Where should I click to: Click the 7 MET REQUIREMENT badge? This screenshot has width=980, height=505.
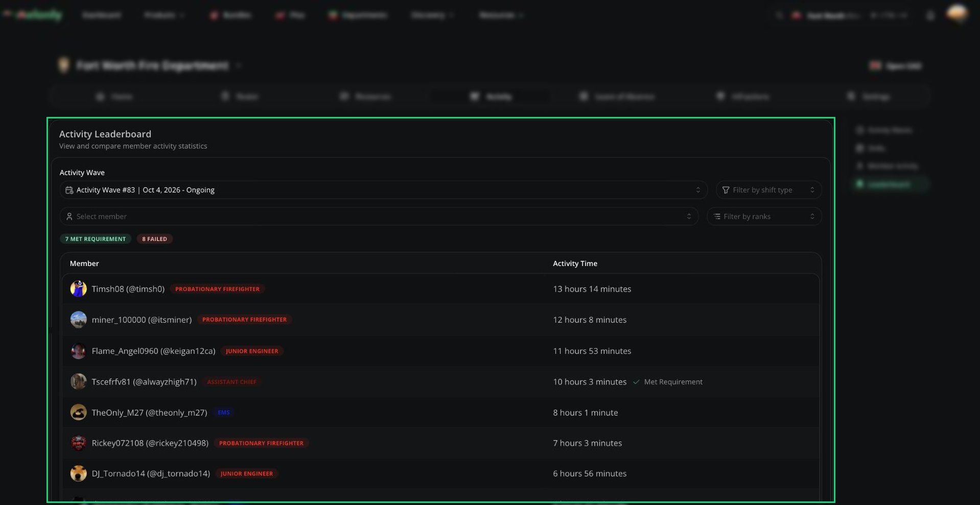pos(96,239)
